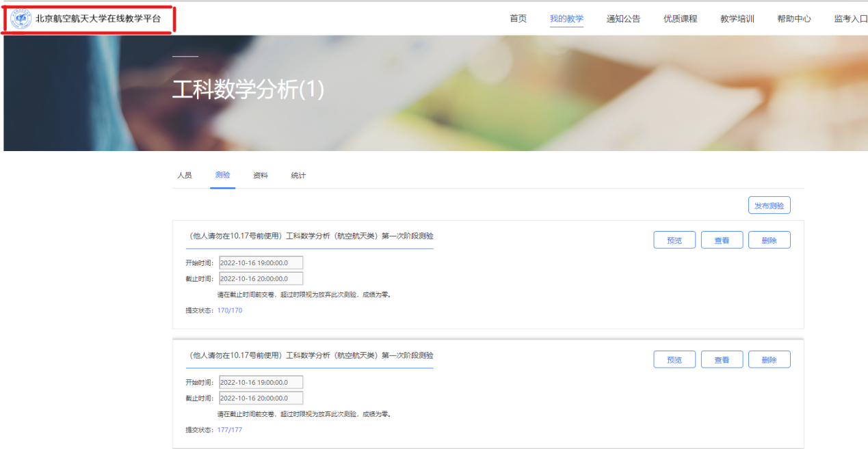
Task: Select 优质课程 in the top navigation
Action: 680,19
